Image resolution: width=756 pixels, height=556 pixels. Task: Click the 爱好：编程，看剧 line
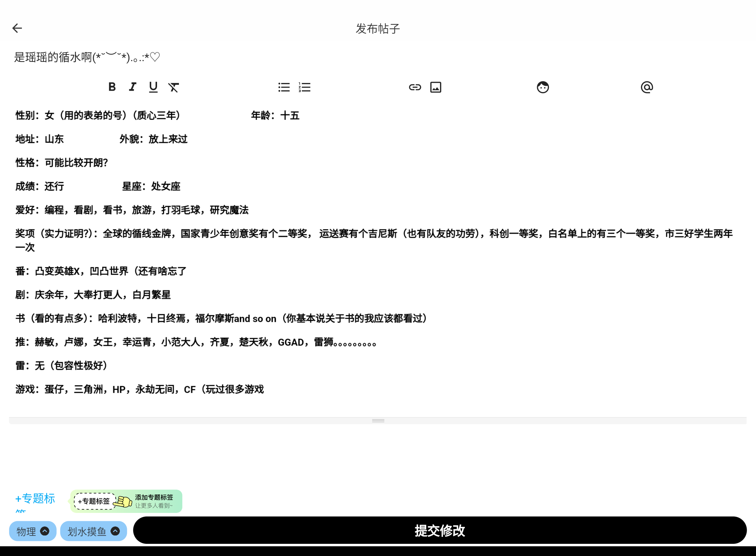pos(132,210)
